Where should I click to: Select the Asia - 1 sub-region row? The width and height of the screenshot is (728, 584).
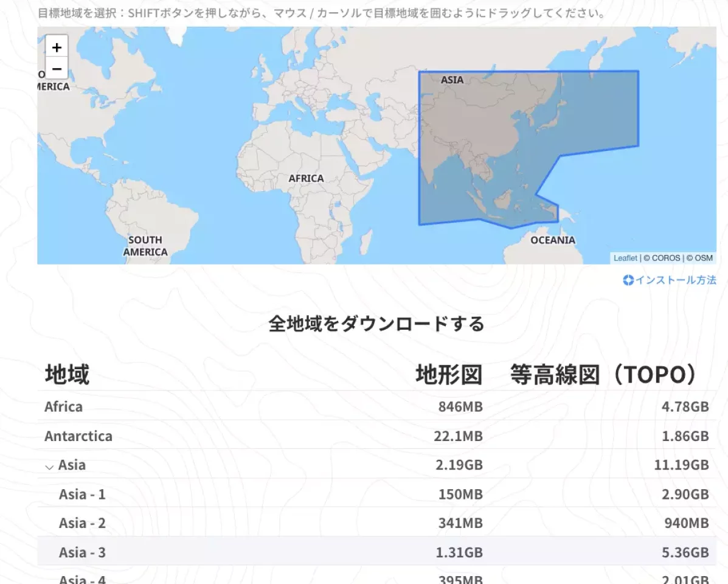tap(82, 495)
